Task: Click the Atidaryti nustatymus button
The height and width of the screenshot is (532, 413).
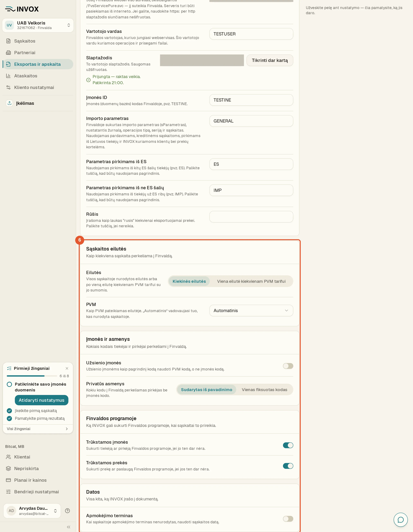Action: point(41,400)
